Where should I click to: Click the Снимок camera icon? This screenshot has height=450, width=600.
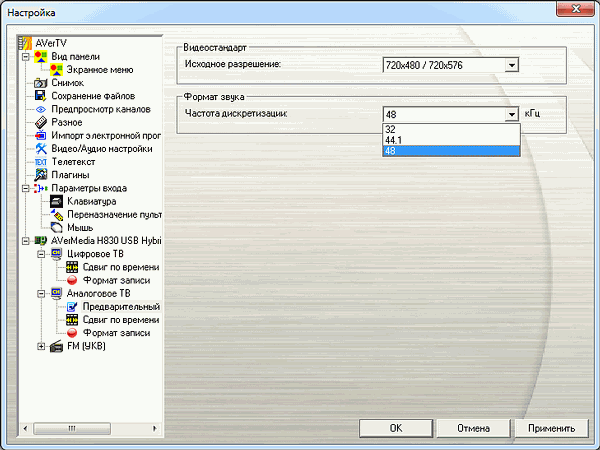tap(41, 83)
